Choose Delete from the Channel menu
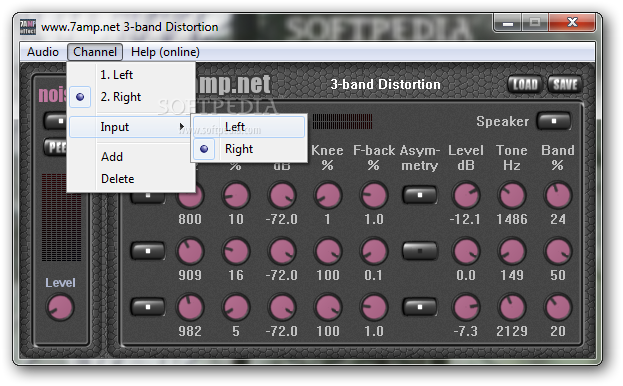This screenshot has height=386, width=623. [x=132, y=179]
